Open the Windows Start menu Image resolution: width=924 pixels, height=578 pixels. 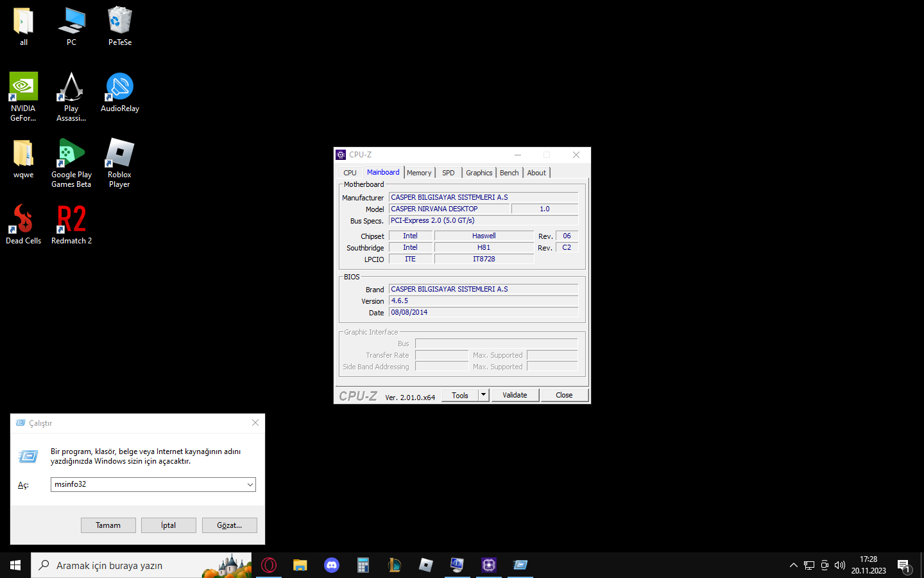coord(15,565)
